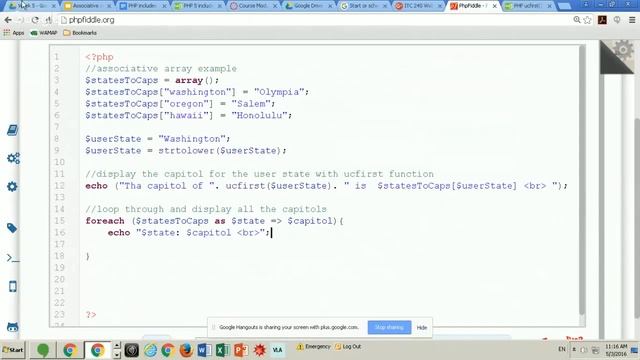Open the Apps shortcut in the bookmarks bar
Viewport: 640px width, 360px height.
(13, 33)
